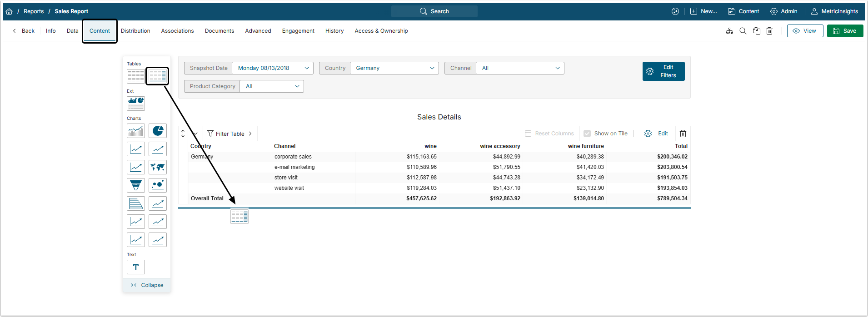Viewport: 868px width, 317px height.
Task: Click the View button
Action: (805, 31)
